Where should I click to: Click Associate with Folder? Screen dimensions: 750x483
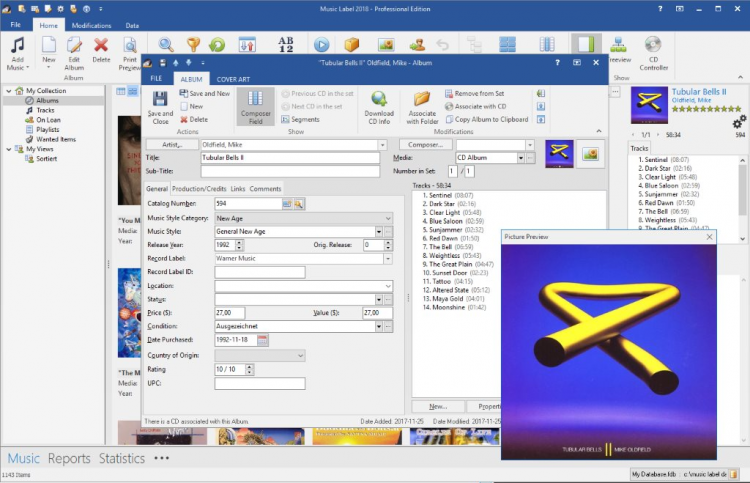422,107
